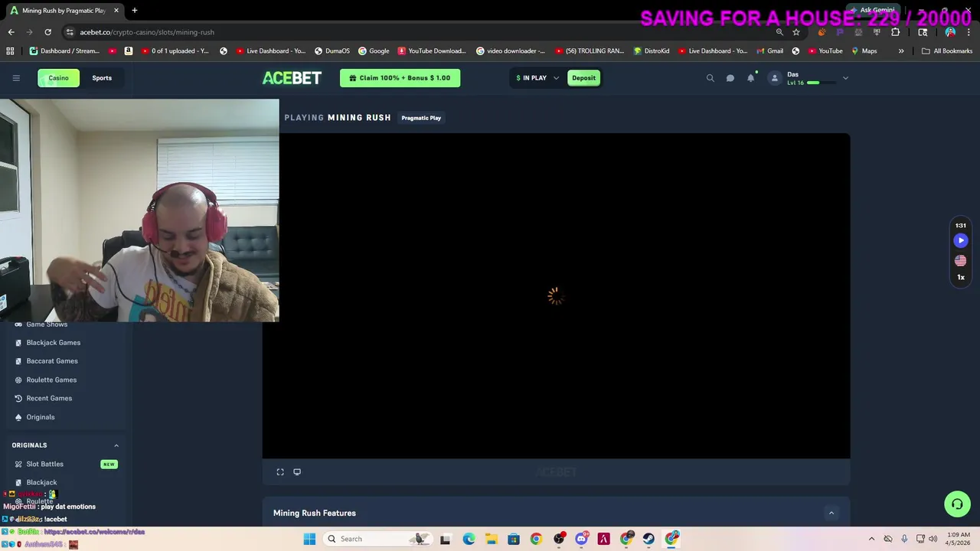Open the IN PLAY balance dropdown
The image size is (980, 551).
(537, 78)
